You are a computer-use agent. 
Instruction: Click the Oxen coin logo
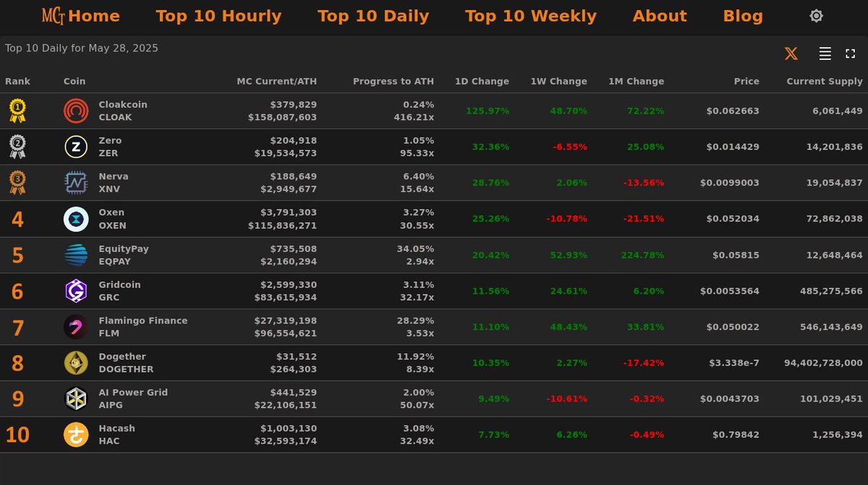coord(76,219)
